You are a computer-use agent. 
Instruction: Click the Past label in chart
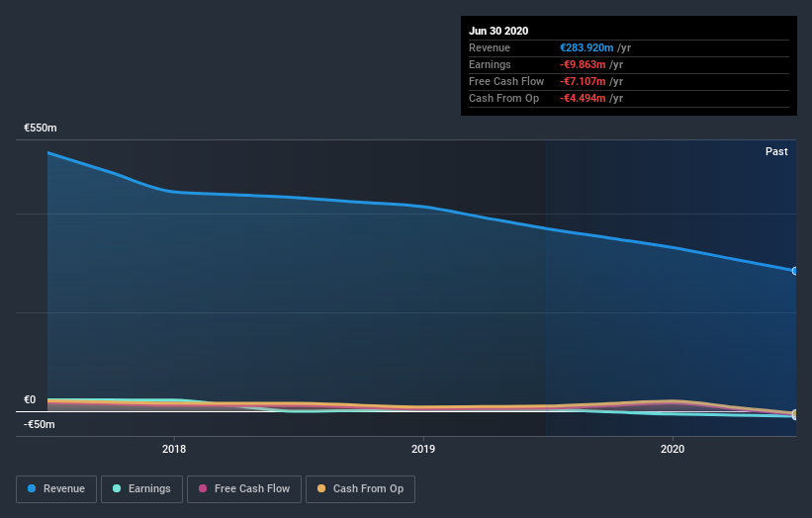point(776,151)
